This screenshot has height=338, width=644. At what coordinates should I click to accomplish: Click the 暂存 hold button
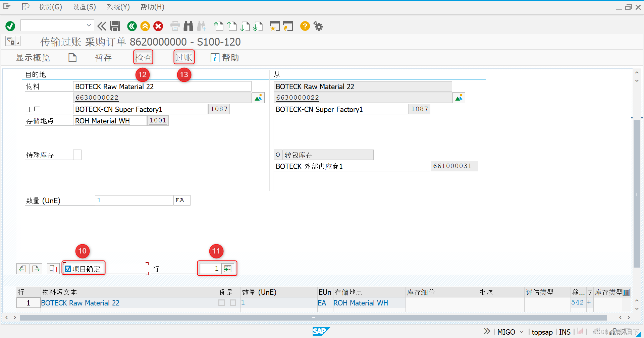tap(103, 58)
